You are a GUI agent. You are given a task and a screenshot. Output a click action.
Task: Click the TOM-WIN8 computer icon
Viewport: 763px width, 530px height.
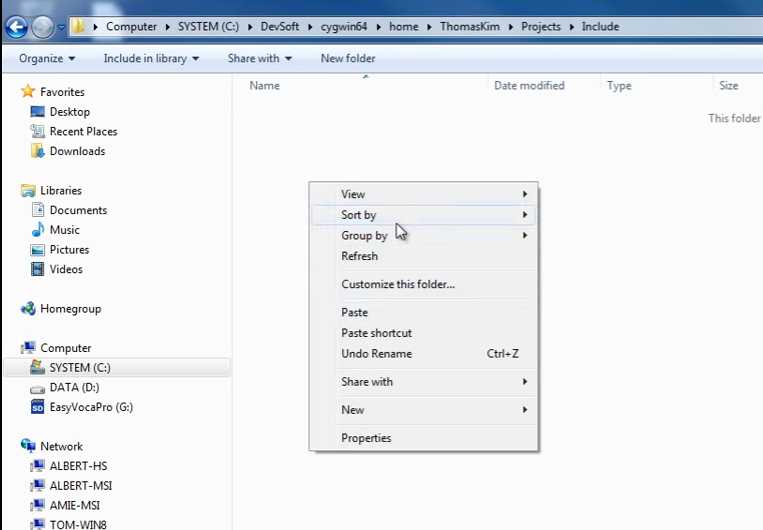tap(37, 524)
